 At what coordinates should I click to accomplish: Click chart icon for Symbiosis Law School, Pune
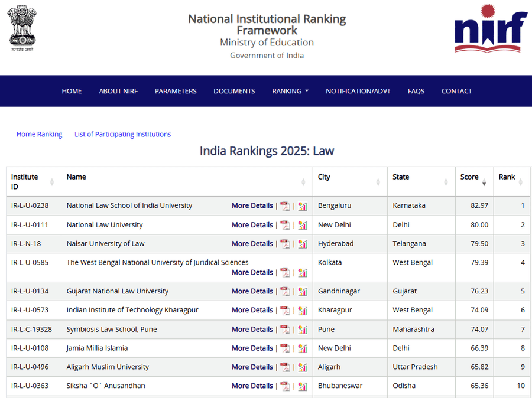(x=303, y=330)
